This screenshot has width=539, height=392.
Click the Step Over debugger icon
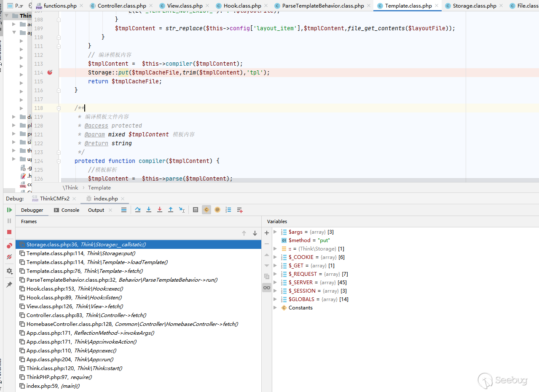[x=138, y=210]
